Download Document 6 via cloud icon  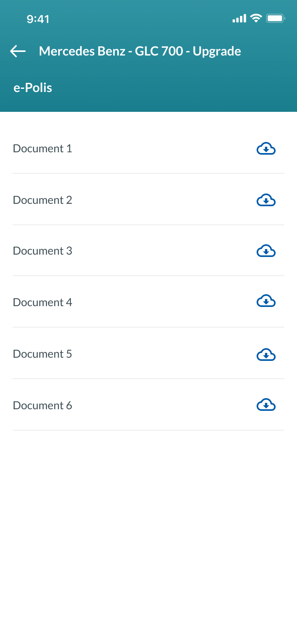click(x=266, y=405)
